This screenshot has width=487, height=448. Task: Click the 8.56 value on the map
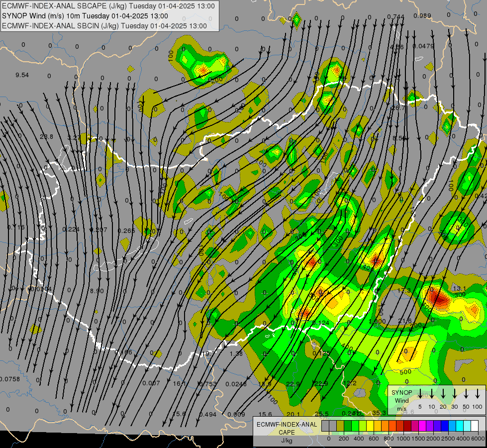399,138
